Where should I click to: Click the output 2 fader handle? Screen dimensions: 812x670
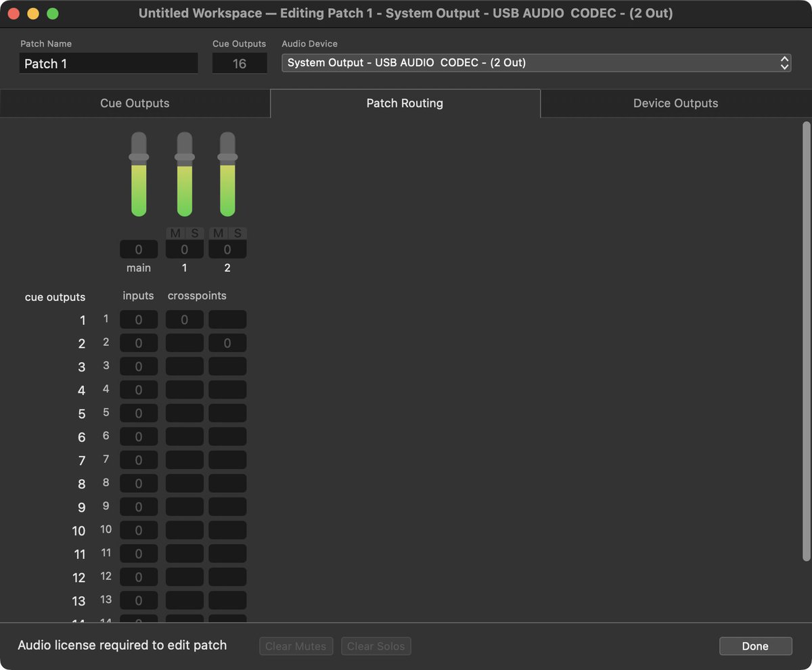click(x=227, y=157)
